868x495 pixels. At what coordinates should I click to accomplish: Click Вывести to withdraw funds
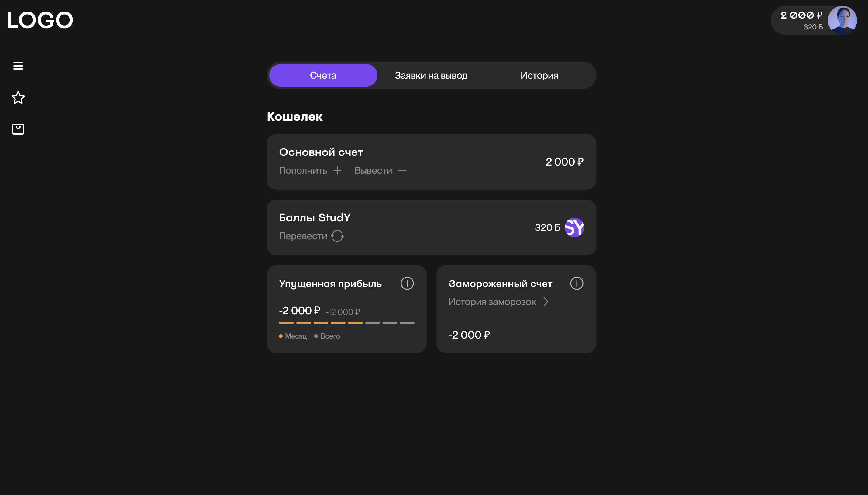coord(373,170)
